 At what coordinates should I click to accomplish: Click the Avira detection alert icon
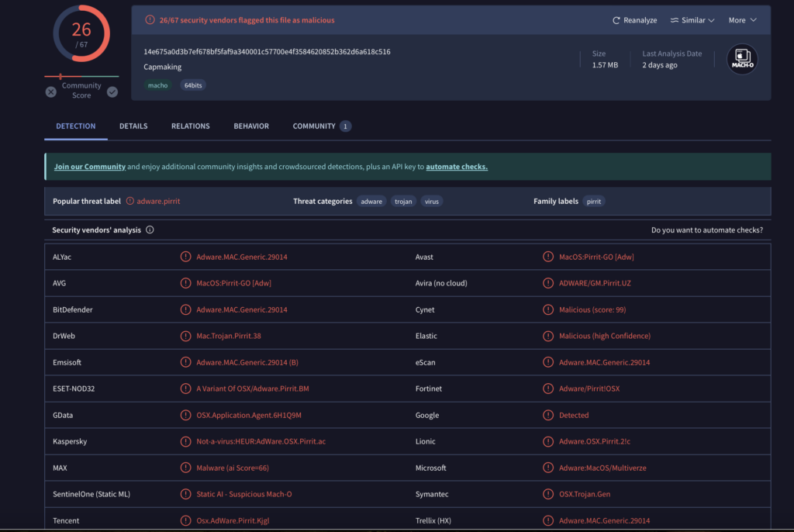tap(548, 283)
